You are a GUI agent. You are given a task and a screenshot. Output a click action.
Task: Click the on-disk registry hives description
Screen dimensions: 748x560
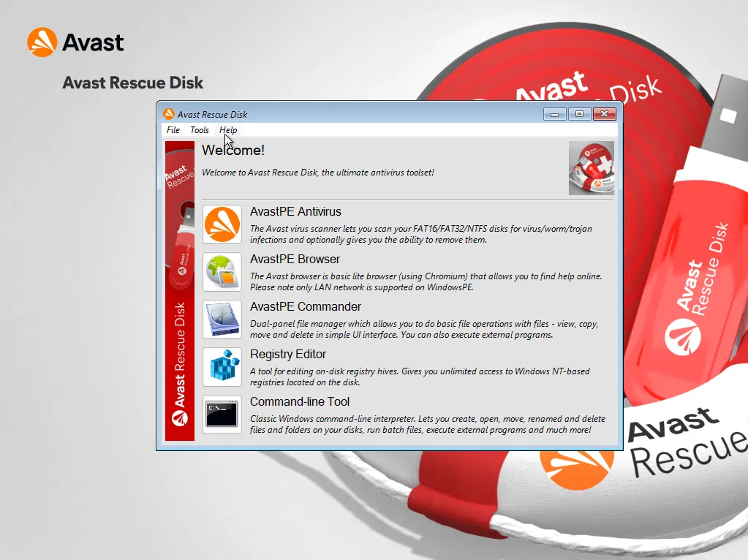click(x=420, y=377)
